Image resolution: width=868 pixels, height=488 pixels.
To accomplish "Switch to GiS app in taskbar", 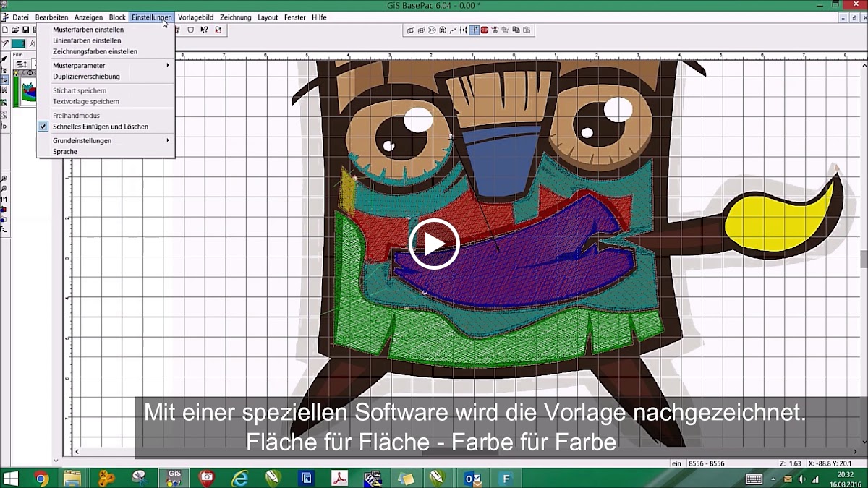I will [x=174, y=479].
